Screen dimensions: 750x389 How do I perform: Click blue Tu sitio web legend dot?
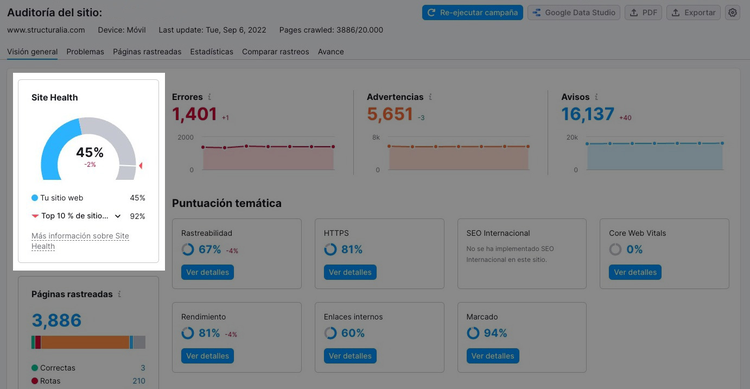tap(34, 198)
